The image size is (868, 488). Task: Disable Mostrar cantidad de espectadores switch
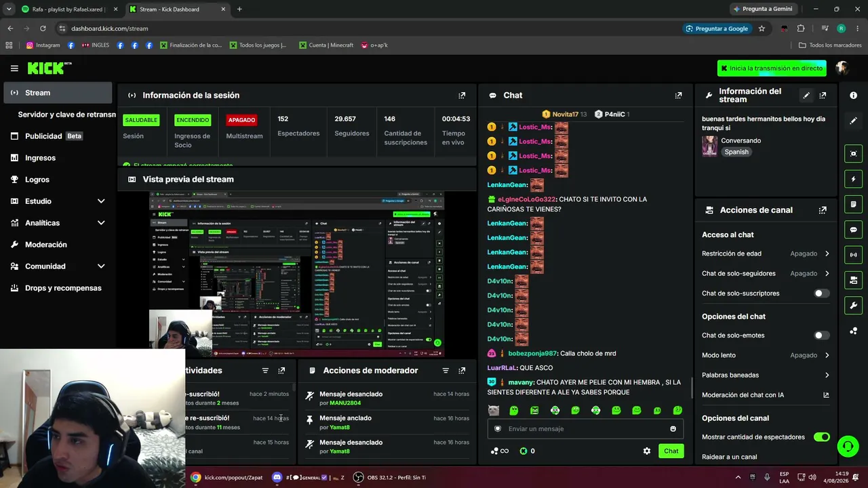click(821, 437)
